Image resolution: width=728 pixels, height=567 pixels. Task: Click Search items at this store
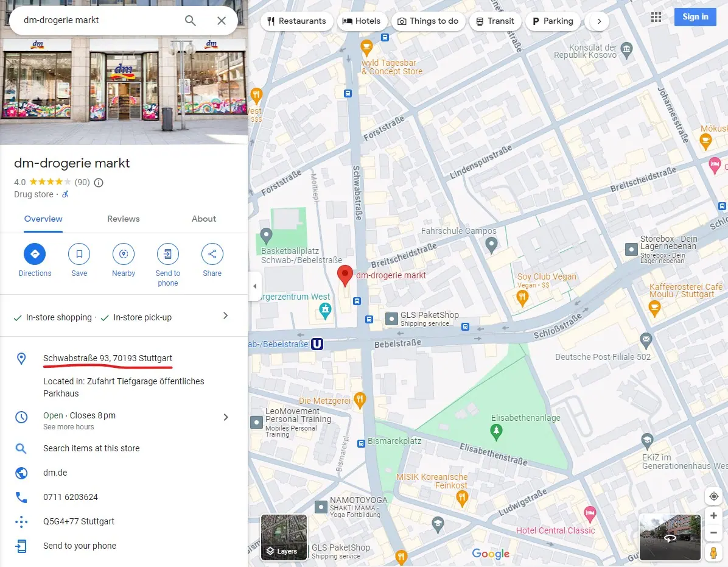coord(91,448)
